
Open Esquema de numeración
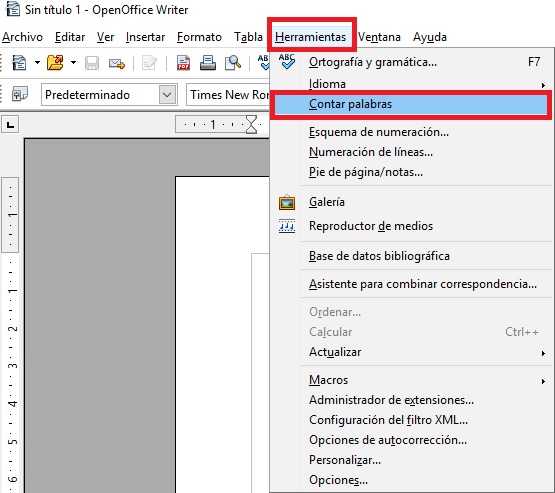pyautogui.click(x=411, y=132)
